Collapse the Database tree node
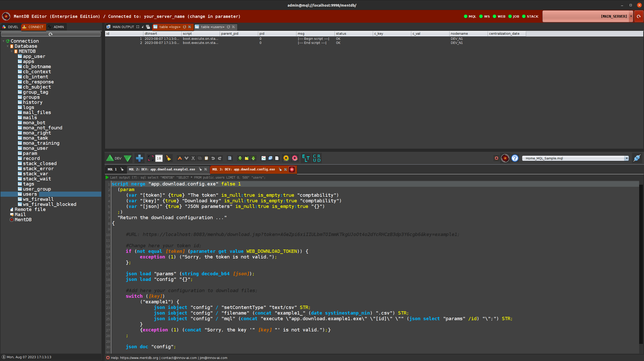Screen dimensions: 644x361 coord(7,46)
